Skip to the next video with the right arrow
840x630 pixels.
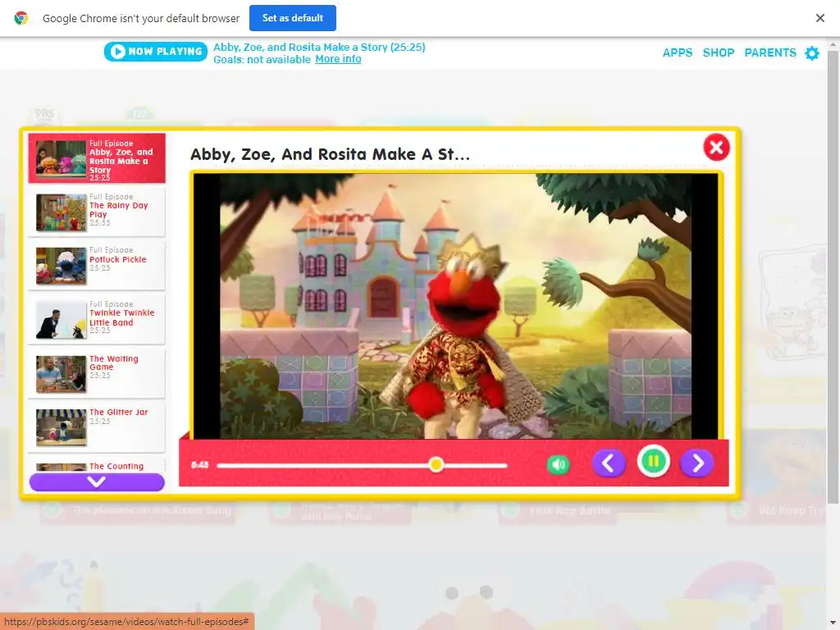click(x=697, y=463)
